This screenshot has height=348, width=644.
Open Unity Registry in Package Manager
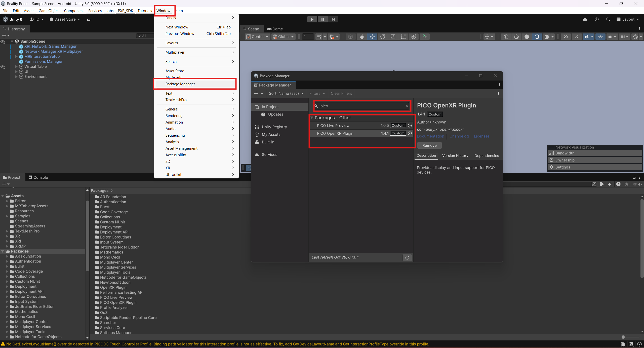coord(274,127)
